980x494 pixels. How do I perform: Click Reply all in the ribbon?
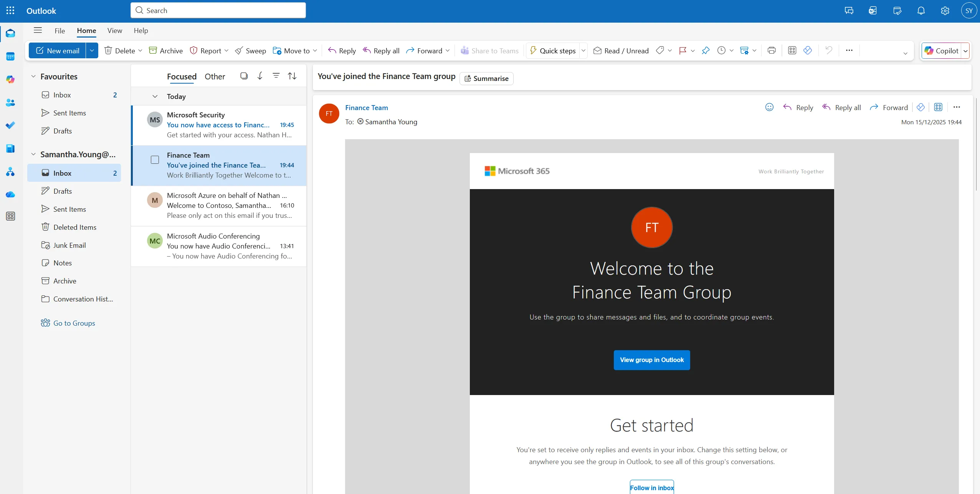click(x=381, y=51)
